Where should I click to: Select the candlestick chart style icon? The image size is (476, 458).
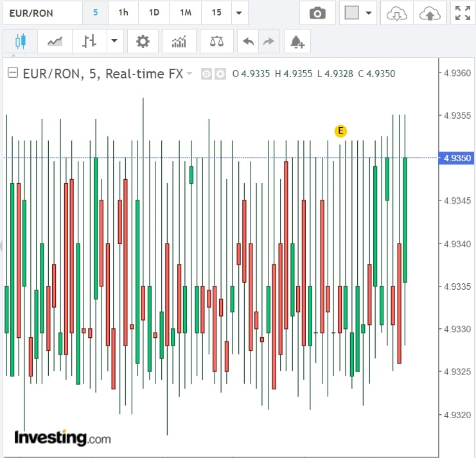[20, 42]
